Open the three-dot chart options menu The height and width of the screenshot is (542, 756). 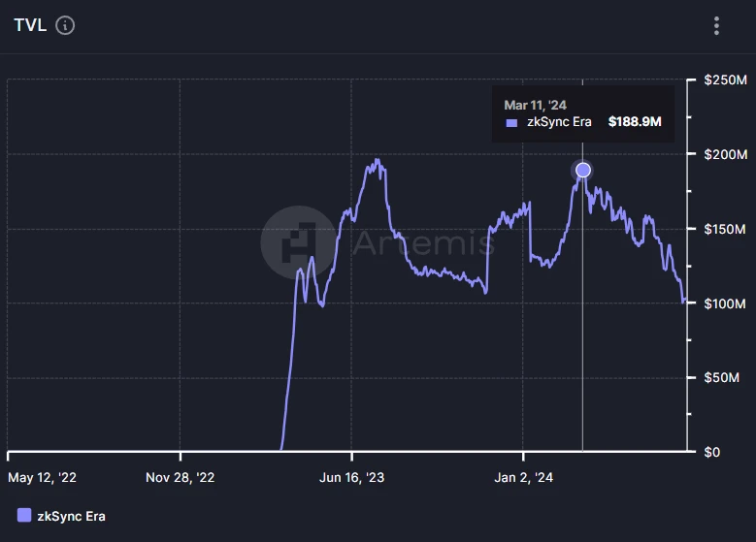click(716, 26)
